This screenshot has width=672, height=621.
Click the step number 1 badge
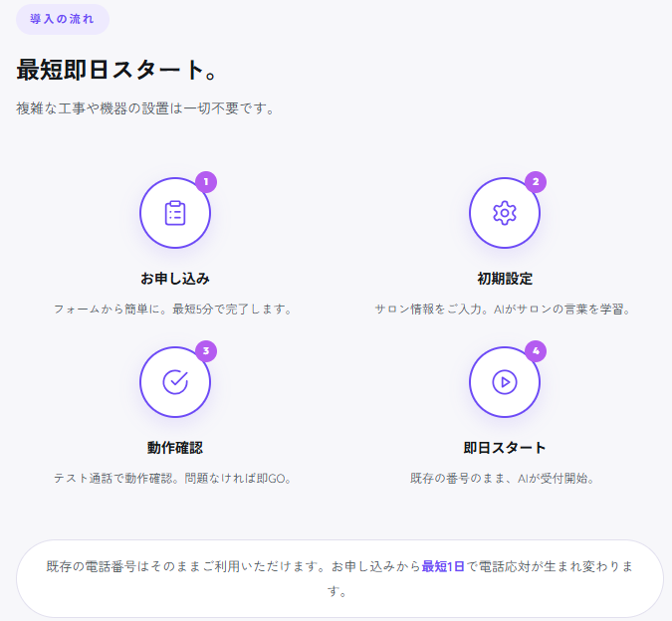point(206,182)
